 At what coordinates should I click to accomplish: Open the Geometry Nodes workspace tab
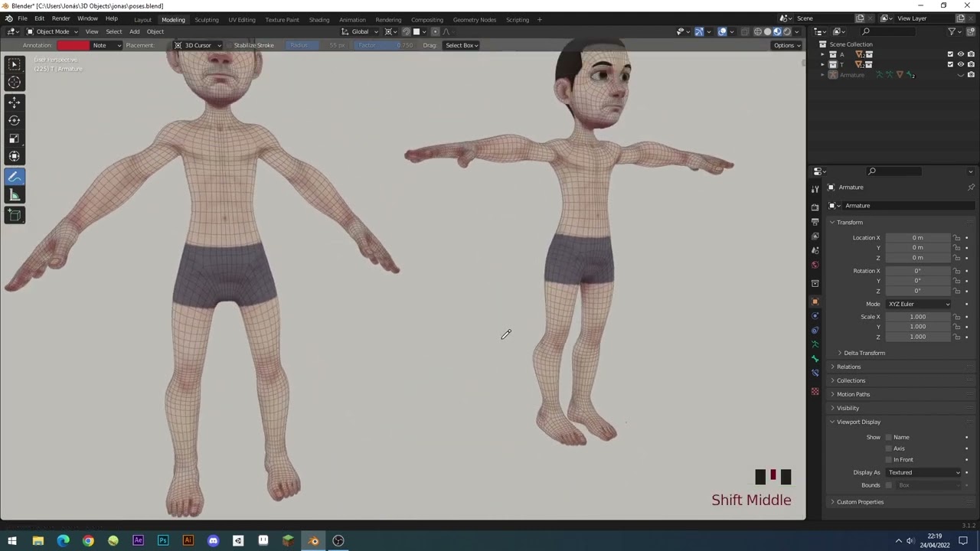pyautogui.click(x=474, y=19)
